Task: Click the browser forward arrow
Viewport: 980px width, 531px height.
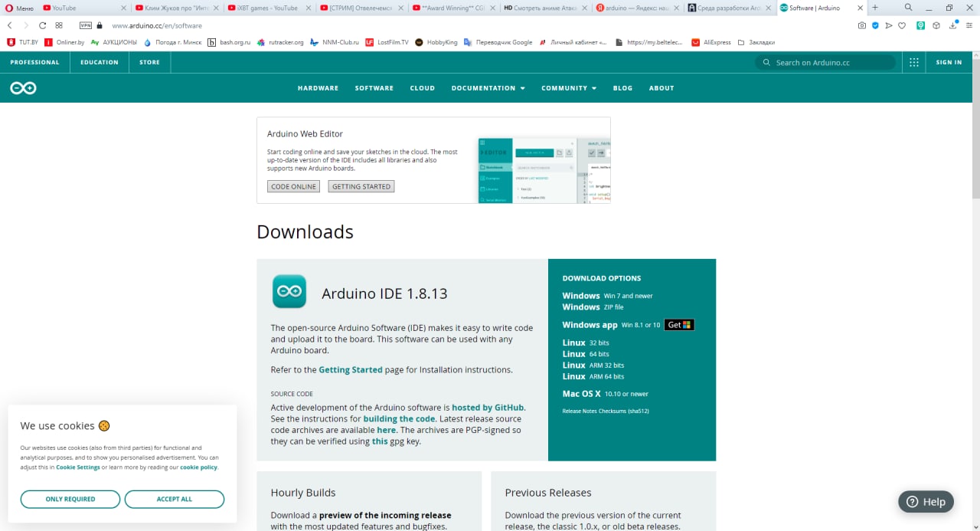Action: coord(26,25)
